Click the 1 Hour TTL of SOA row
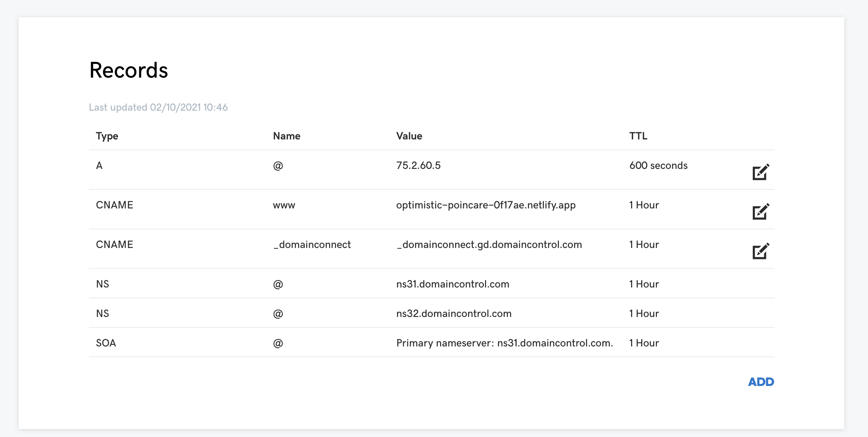This screenshot has width=868, height=437. click(644, 343)
